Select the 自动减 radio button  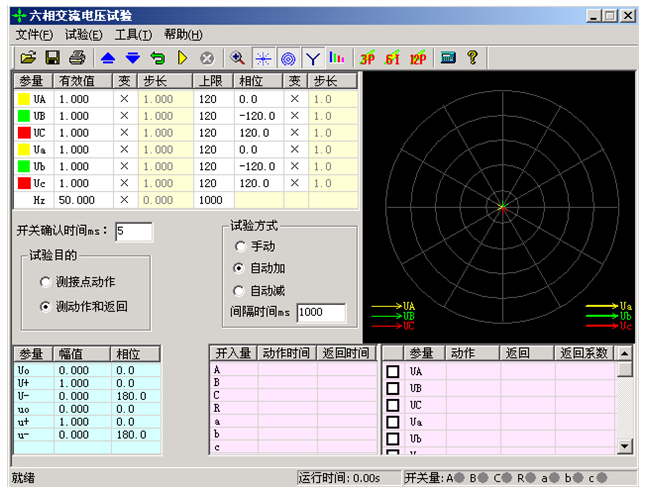point(240,290)
